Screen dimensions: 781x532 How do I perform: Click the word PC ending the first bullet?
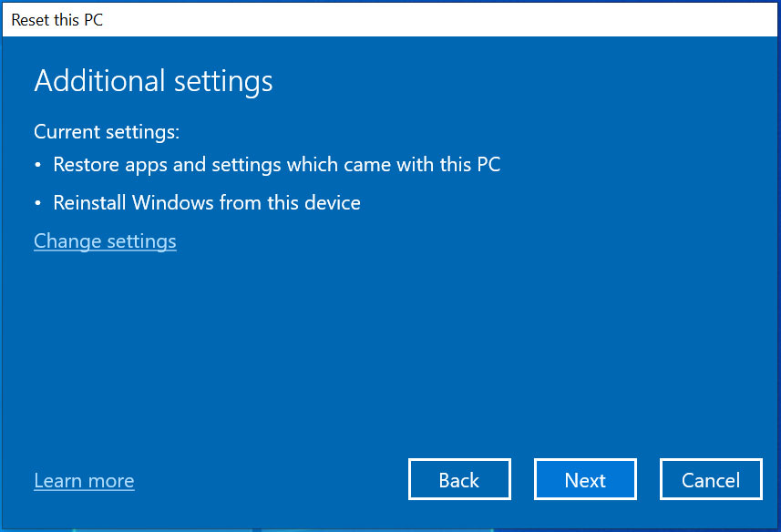[x=488, y=165]
